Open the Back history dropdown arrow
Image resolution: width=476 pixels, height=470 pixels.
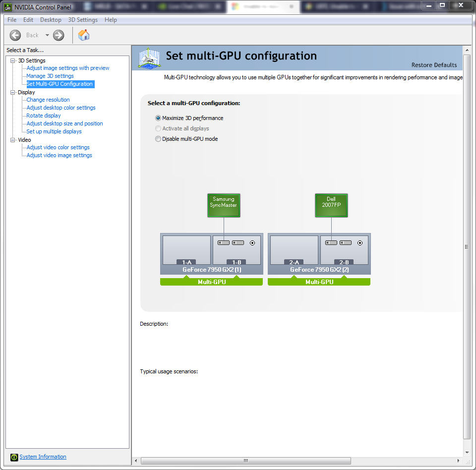47,35
